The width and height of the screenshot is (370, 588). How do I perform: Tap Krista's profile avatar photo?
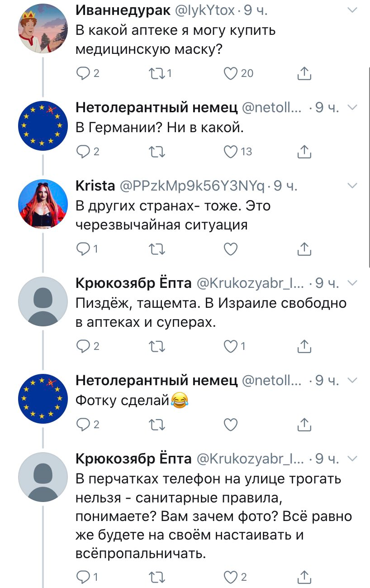click(43, 203)
